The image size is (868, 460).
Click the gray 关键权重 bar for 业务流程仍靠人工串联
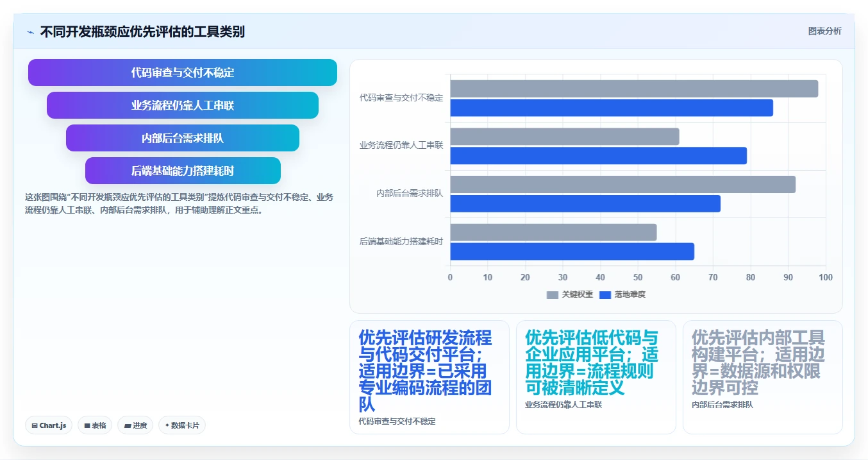pos(565,137)
